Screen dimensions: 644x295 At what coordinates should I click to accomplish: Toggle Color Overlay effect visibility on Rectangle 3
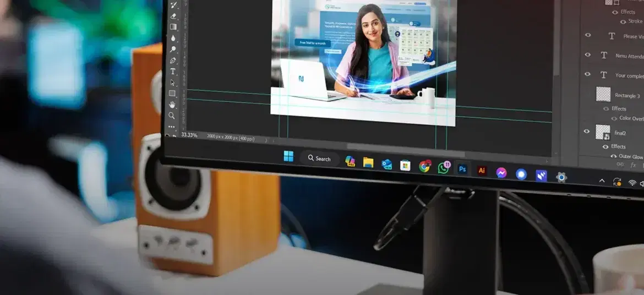click(x=606, y=118)
